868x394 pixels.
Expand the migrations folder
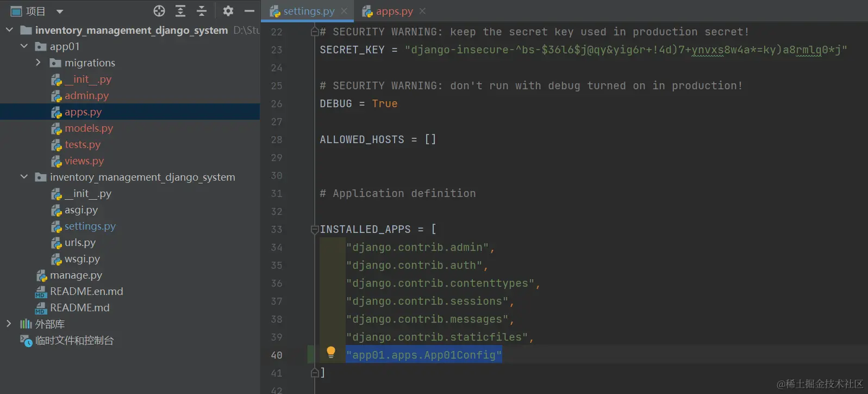pos(38,63)
